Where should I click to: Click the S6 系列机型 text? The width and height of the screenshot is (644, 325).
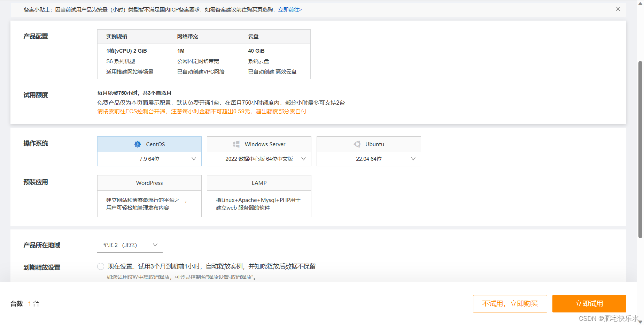tap(121, 61)
